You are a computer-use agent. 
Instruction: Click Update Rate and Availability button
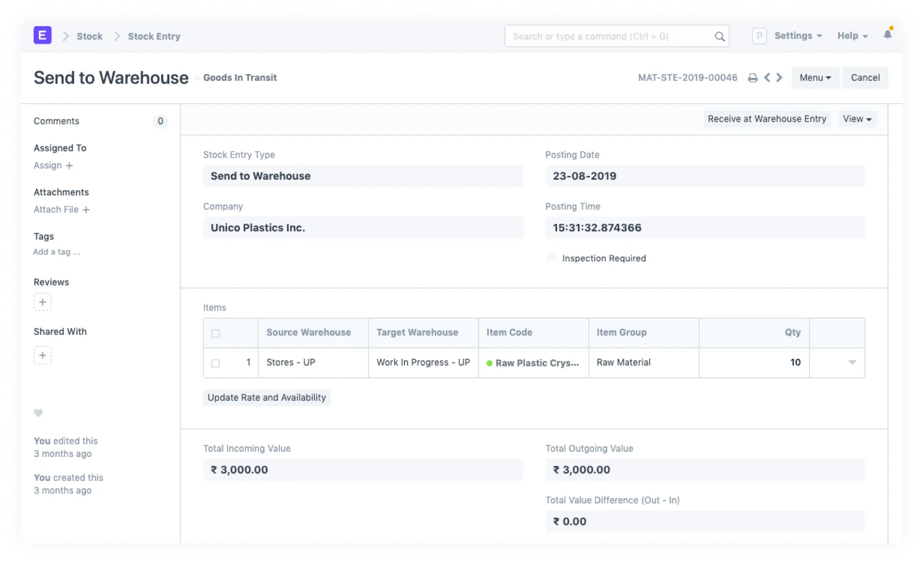267,397
